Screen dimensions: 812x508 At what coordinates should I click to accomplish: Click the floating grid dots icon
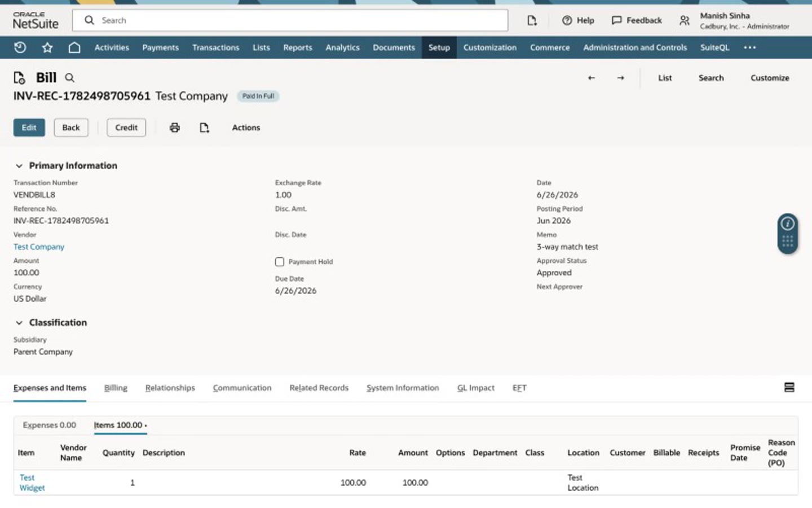coord(787,242)
